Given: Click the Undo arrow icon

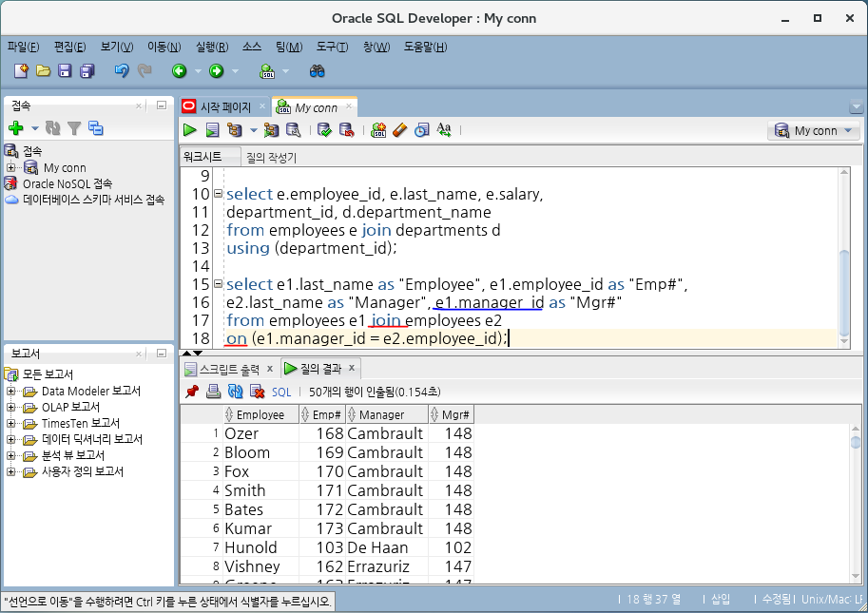Looking at the screenshot, I should click(122, 71).
